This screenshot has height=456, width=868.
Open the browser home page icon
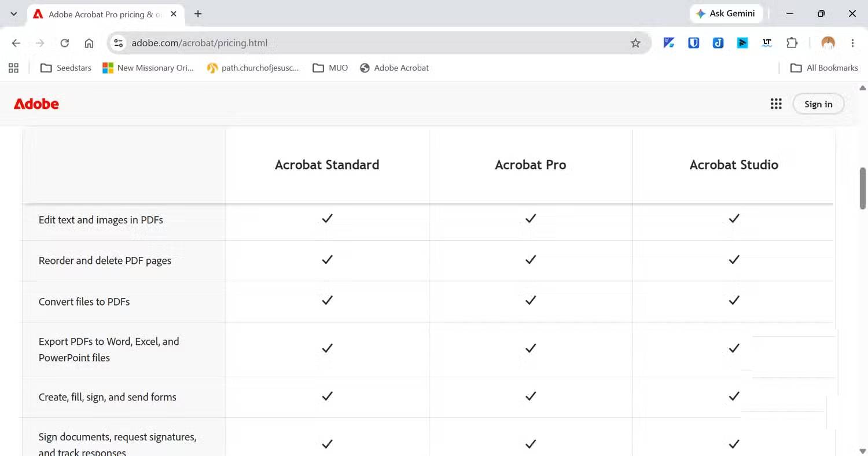pyautogui.click(x=89, y=43)
